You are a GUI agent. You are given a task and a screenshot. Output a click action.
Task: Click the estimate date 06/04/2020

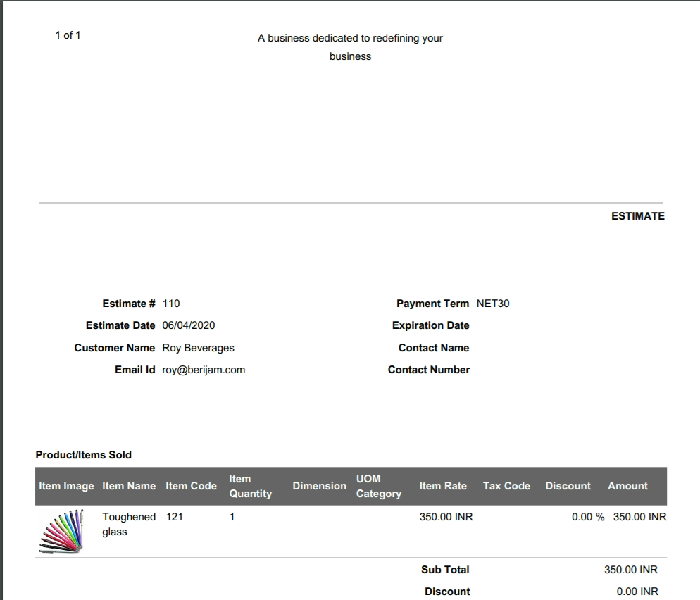point(189,325)
